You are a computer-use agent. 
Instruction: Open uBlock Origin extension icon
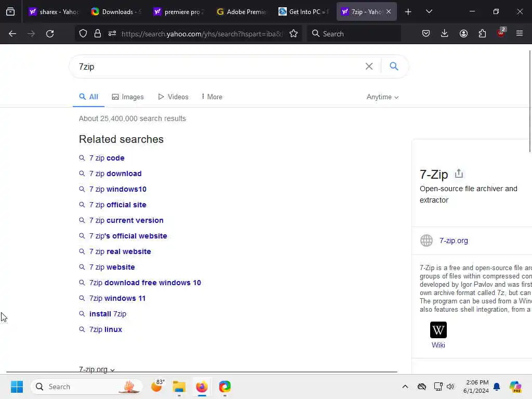tap(501, 33)
